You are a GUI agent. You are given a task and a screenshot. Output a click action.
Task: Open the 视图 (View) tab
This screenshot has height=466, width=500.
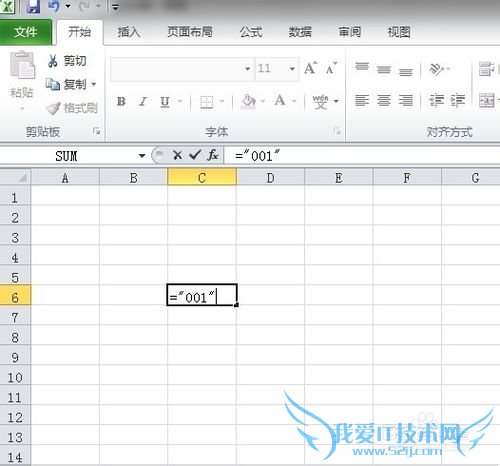point(399,32)
